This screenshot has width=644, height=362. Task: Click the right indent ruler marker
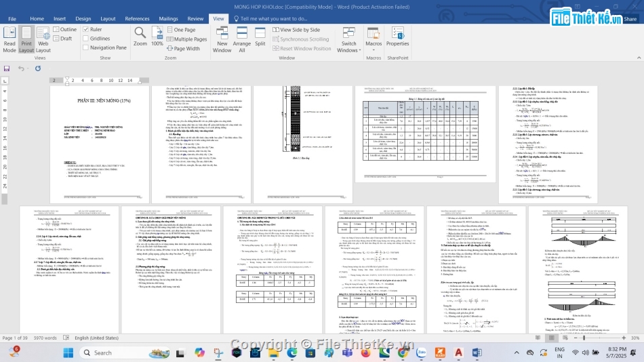point(140,82)
